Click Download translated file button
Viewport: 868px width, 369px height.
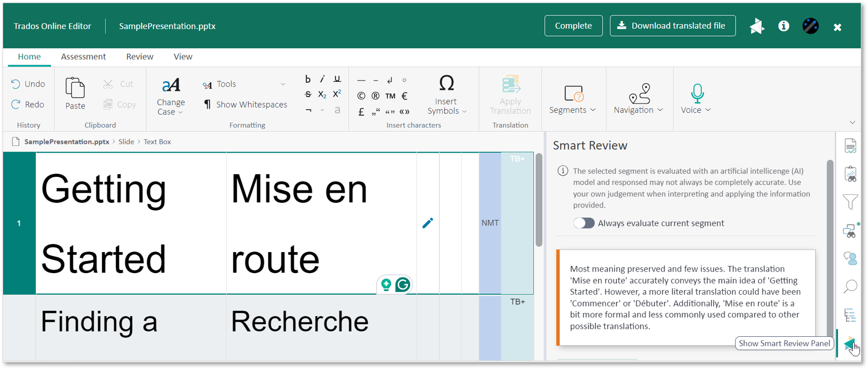pyautogui.click(x=672, y=26)
